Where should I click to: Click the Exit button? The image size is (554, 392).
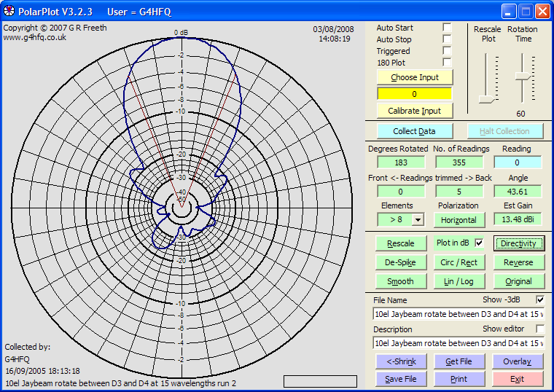pyautogui.click(x=518, y=379)
